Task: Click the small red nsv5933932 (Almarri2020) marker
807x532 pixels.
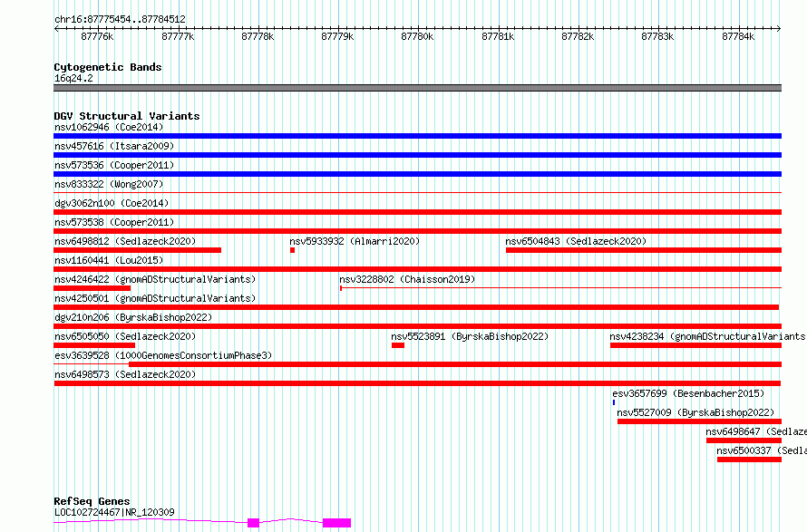Action: pos(292,250)
